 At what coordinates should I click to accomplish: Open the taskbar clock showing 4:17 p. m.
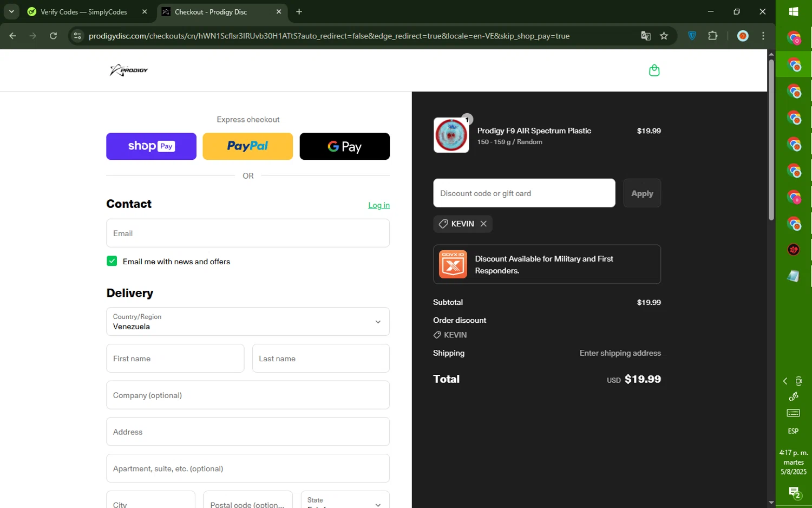coord(794,462)
